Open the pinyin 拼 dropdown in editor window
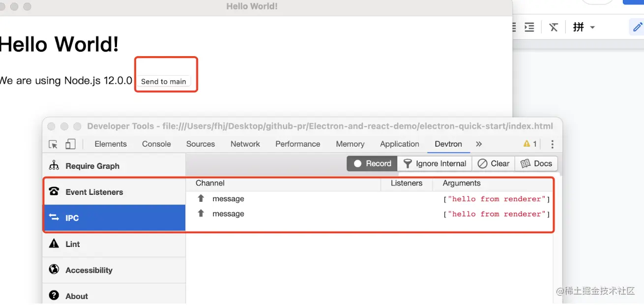This screenshot has width=644, height=305. [584, 27]
